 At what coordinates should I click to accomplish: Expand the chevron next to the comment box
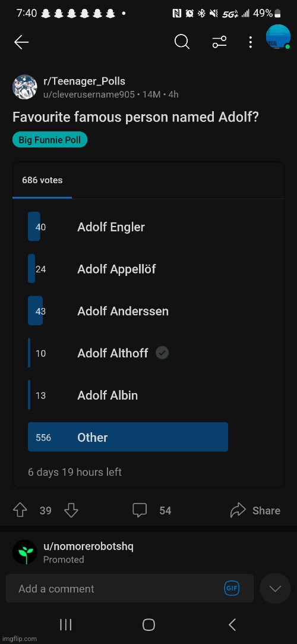click(275, 589)
